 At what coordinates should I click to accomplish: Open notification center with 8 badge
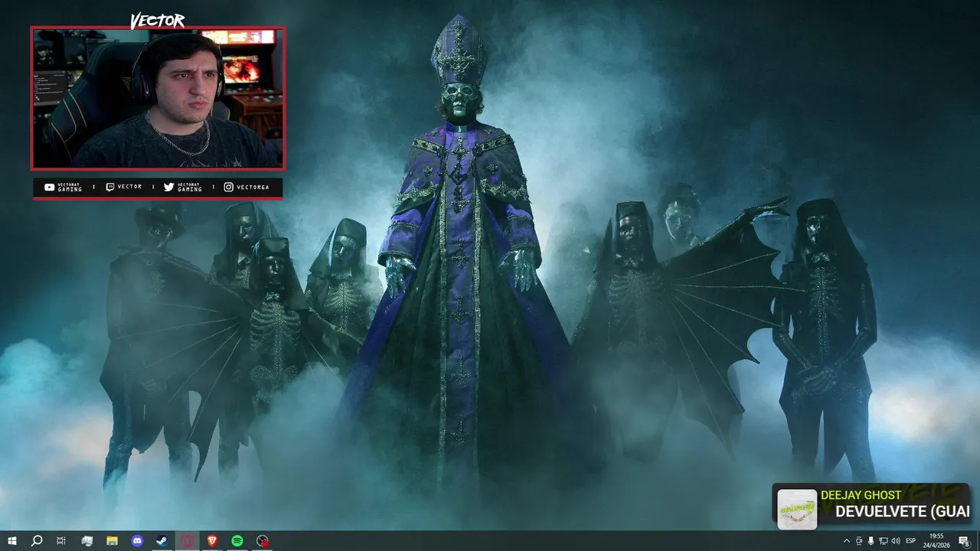pyautogui.click(x=965, y=541)
